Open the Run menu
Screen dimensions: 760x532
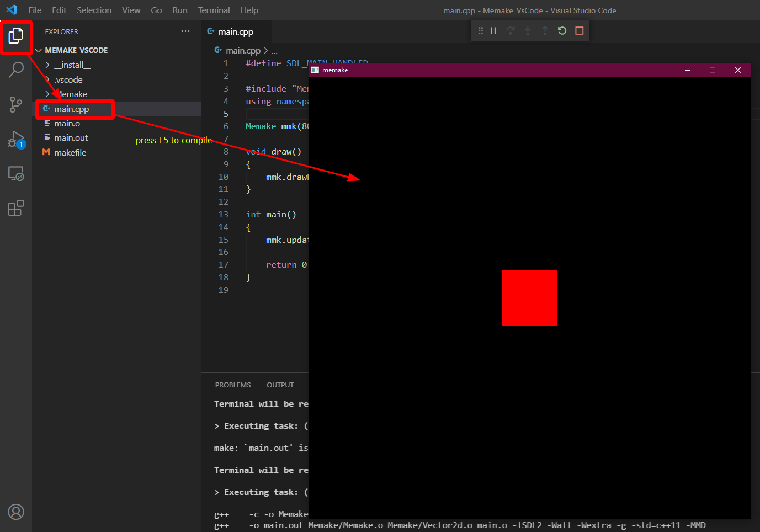tap(180, 10)
